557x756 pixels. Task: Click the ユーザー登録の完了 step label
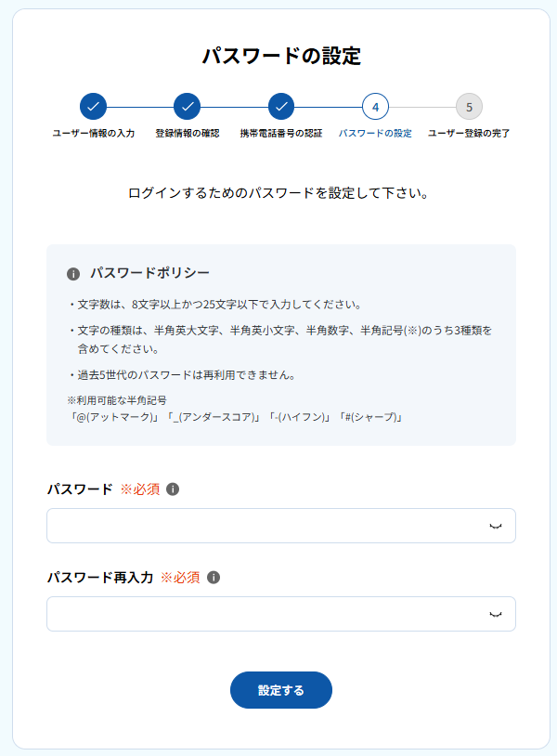tap(469, 133)
